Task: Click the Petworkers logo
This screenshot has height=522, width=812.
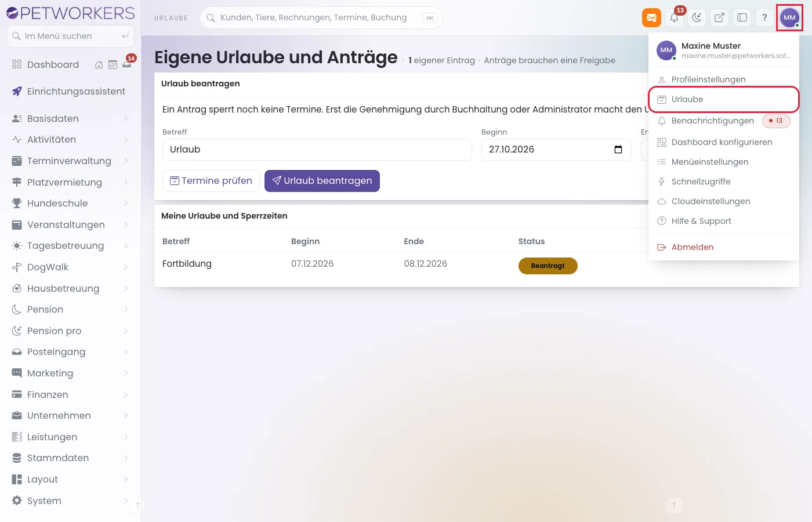Action: click(70, 13)
